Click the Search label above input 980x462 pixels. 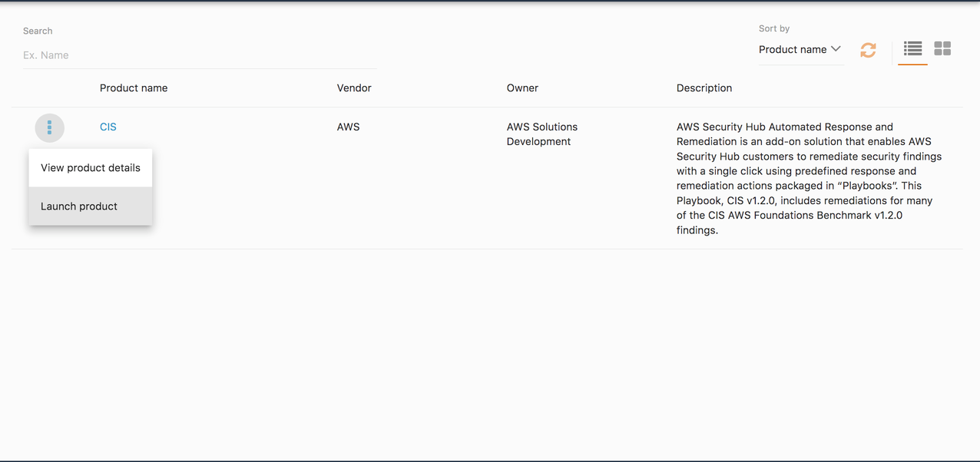(38, 31)
